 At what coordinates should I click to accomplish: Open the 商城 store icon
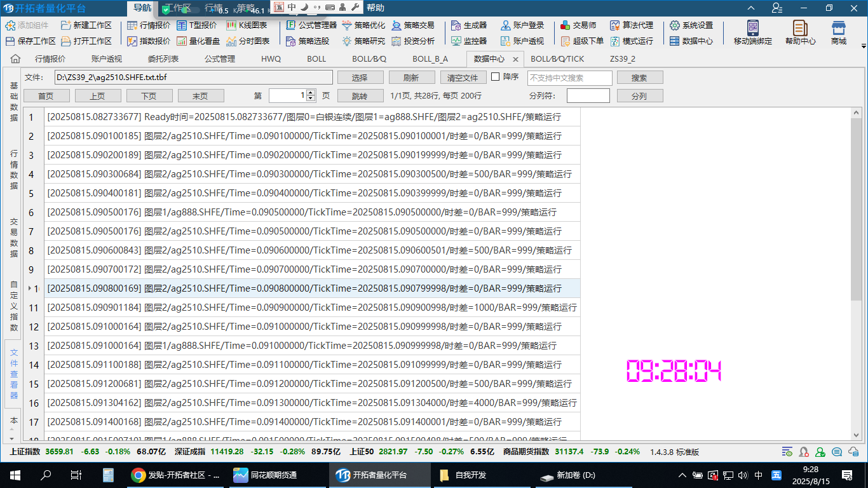coord(838,32)
